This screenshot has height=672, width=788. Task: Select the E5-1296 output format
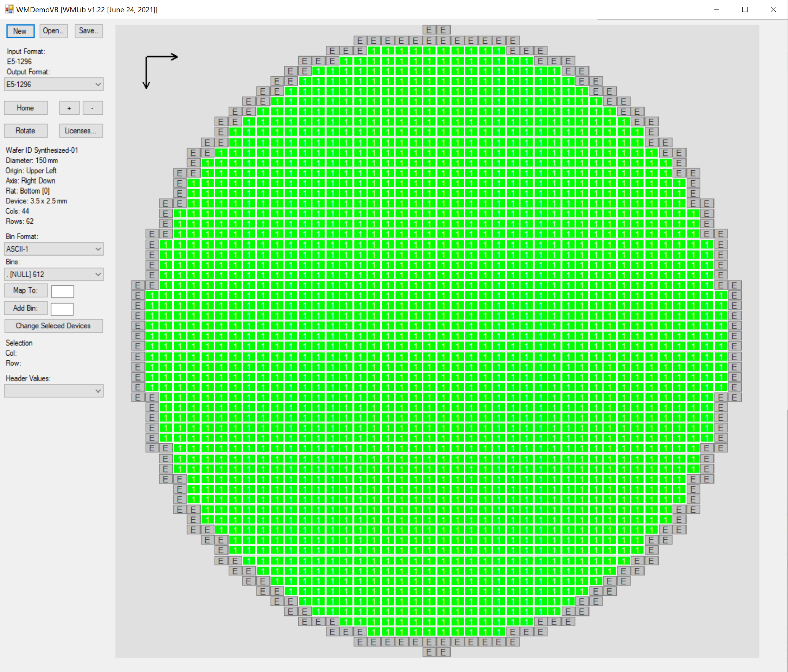53,84
